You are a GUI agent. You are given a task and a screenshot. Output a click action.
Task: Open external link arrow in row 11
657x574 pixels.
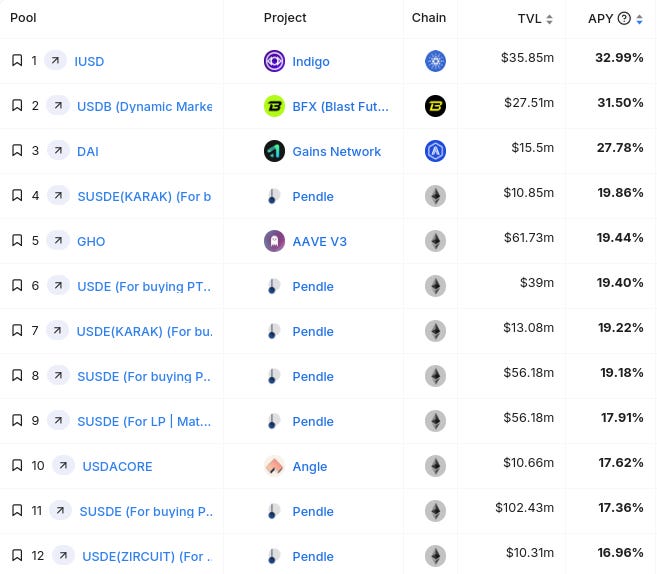(x=60, y=510)
